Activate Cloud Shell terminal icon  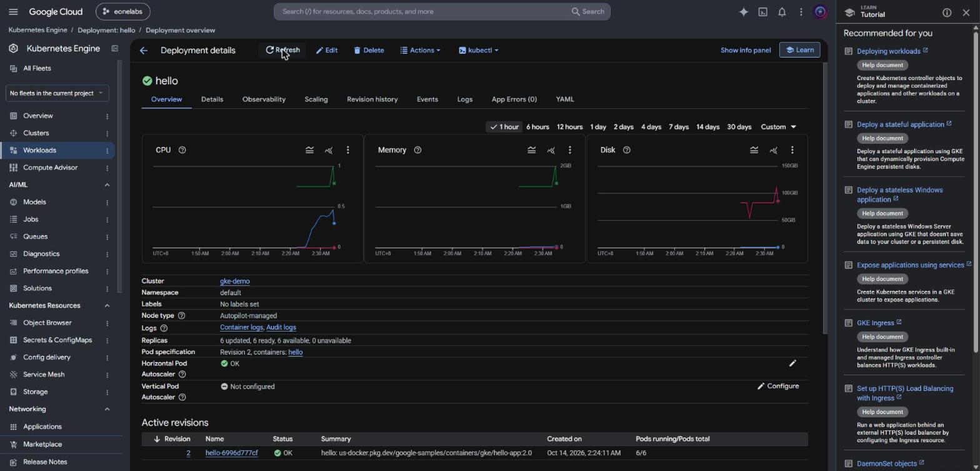762,12
